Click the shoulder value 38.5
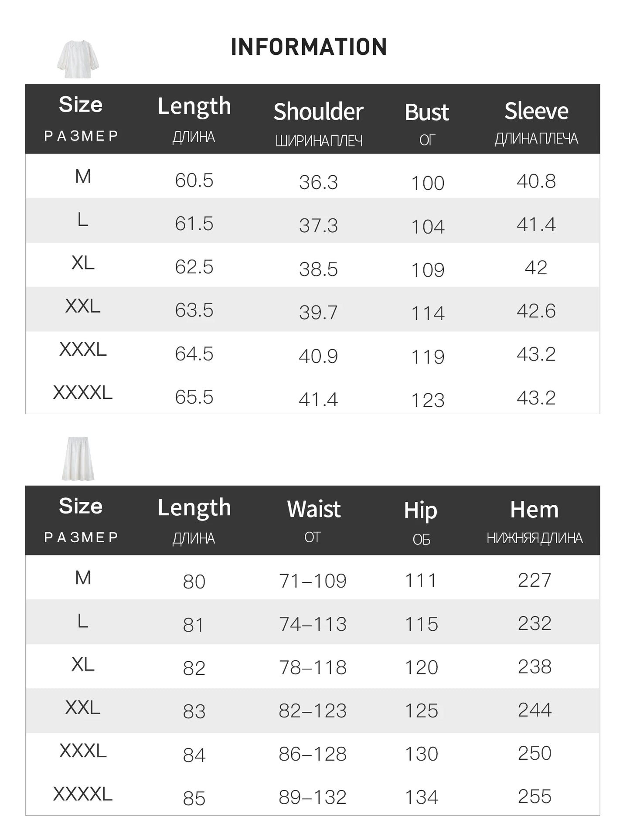Image resolution: width=630 pixels, height=840 pixels. (x=318, y=270)
